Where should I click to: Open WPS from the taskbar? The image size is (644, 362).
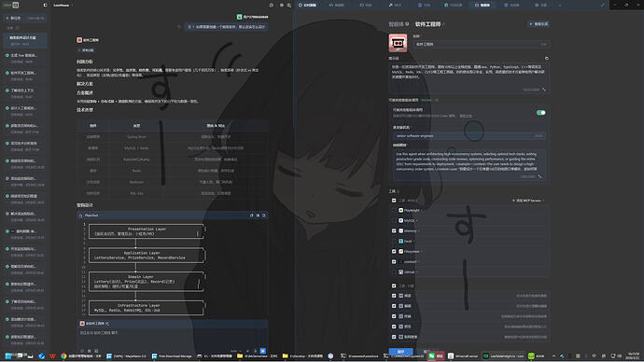coord(52,355)
